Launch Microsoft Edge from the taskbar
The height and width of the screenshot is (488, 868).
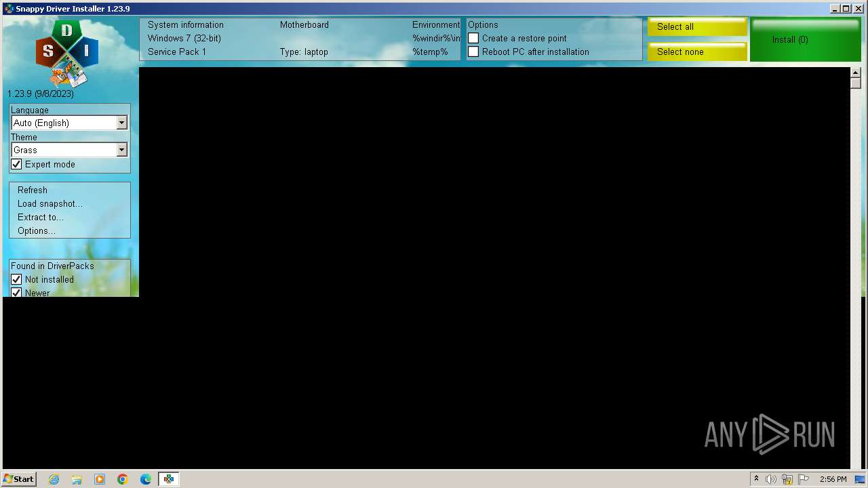pos(146,479)
